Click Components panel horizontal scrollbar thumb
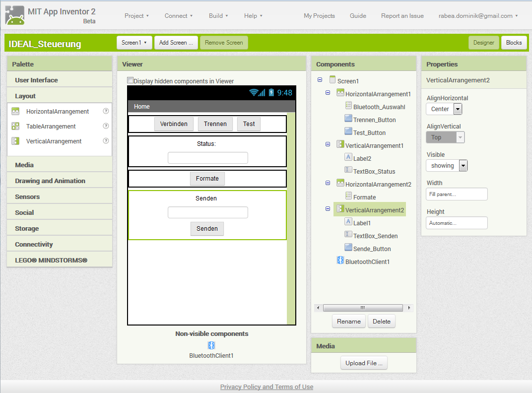The width and height of the screenshot is (532, 393). pyautogui.click(x=363, y=308)
